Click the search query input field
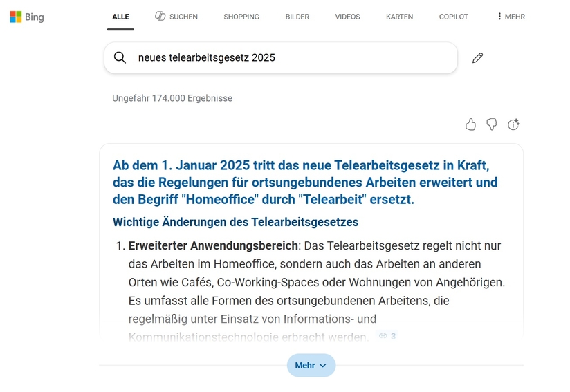Viewport: 570px width, 392px height. point(291,58)
